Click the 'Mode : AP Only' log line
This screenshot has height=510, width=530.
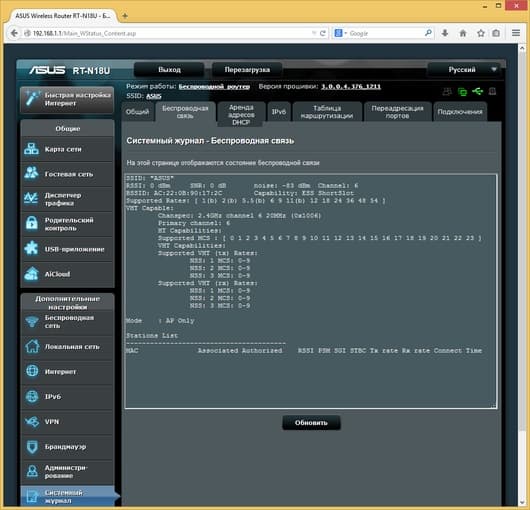click(x=160, y=321)
